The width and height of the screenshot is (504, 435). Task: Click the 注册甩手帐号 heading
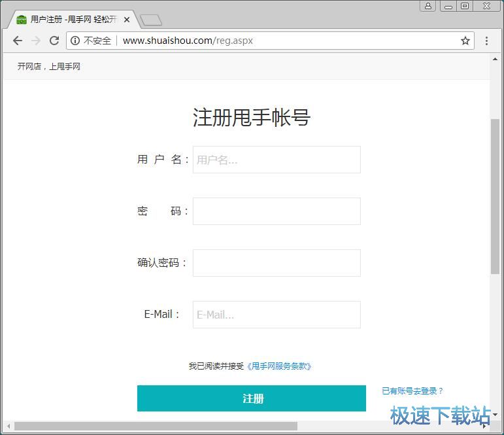click(252, 117)
